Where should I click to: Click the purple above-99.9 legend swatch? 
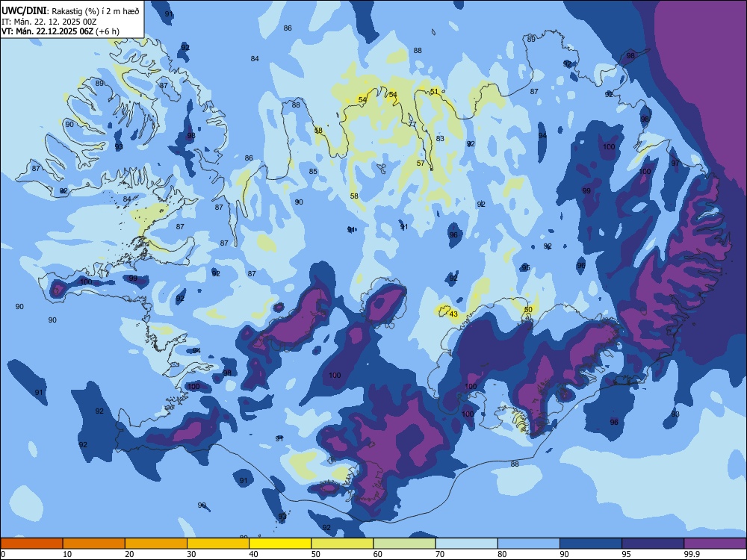pos(715,544)
